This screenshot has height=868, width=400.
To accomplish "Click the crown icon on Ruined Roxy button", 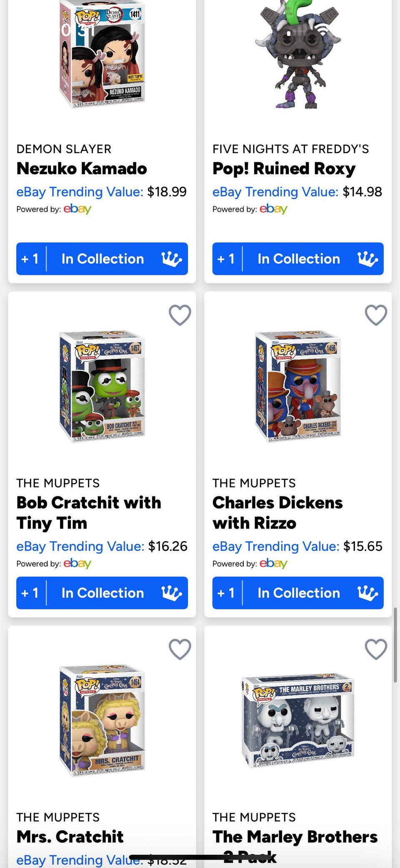I will tap(368, 259).
